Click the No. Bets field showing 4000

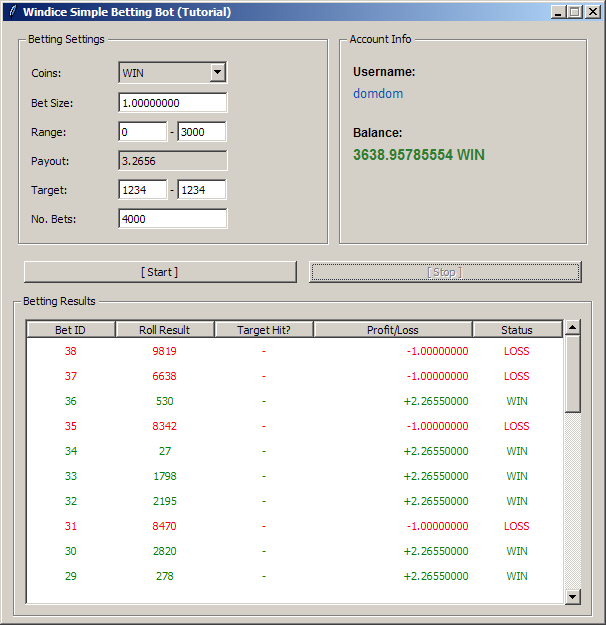[173, 219]
